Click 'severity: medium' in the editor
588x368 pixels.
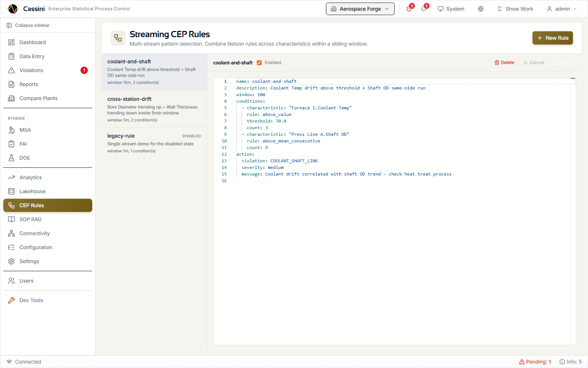(262, 167)
